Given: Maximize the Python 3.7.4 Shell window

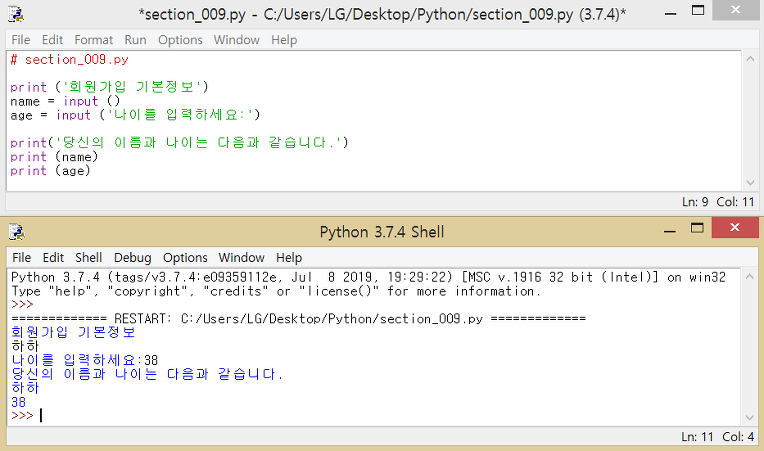Looking at the screenshot, I should pos(697,228).
